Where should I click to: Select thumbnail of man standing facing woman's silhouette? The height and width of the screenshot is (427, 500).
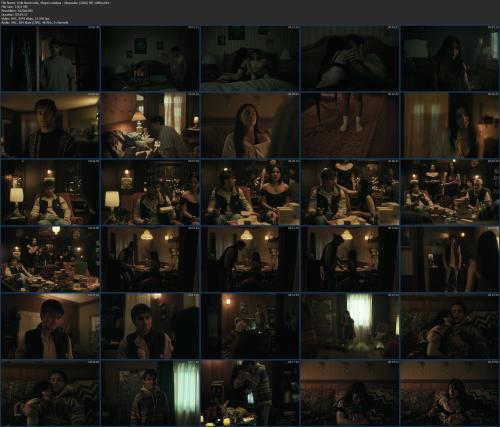(450, 259)
